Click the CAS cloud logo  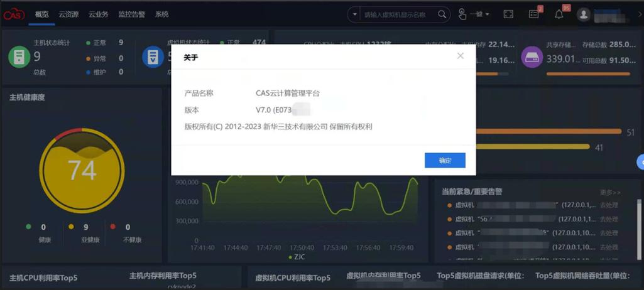click(14, 14)
